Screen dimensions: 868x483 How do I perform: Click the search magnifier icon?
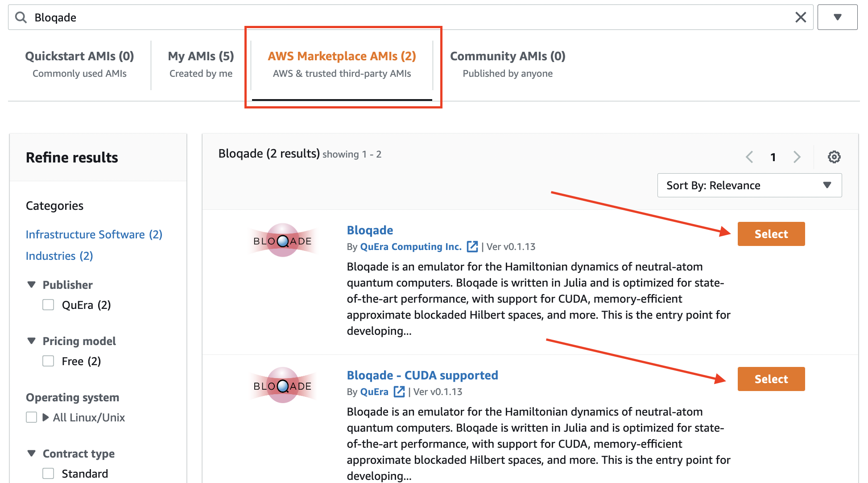(x=21, y=17)
